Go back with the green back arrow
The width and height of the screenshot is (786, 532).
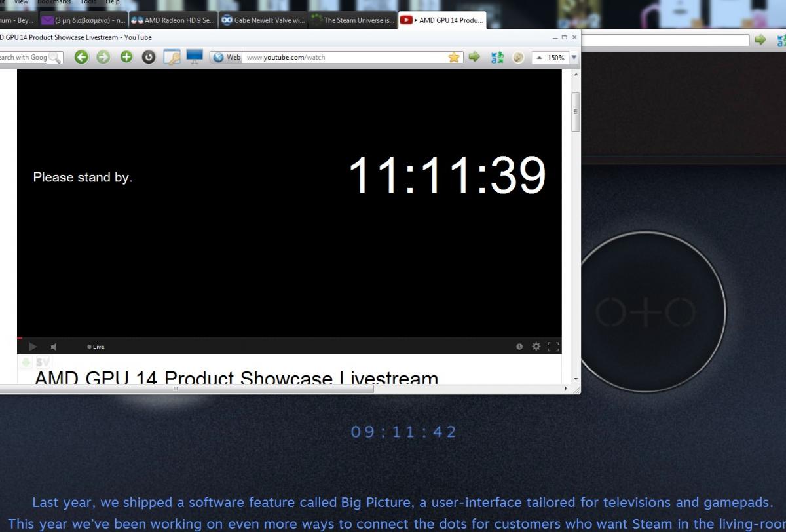pyautogui.click(x=81, y=57)
